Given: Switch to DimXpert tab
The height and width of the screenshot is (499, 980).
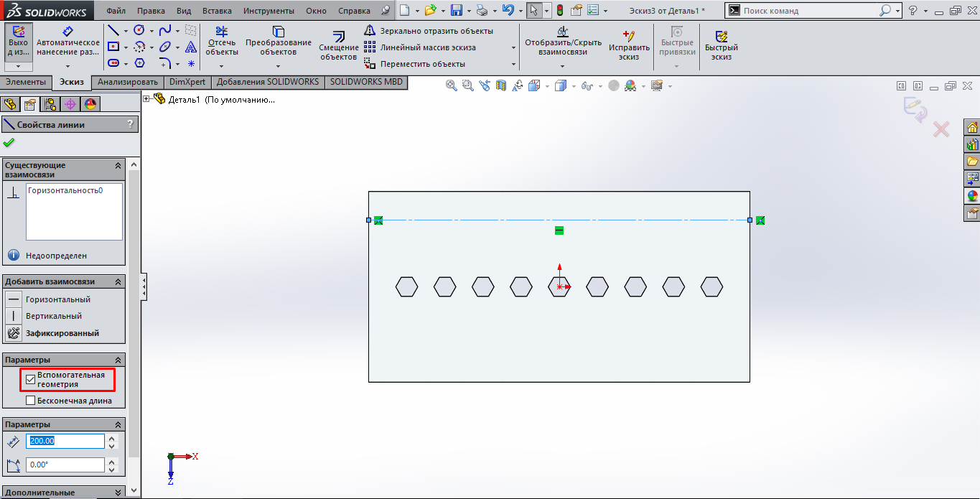Looking at the screenshot, I should [187, 82].
